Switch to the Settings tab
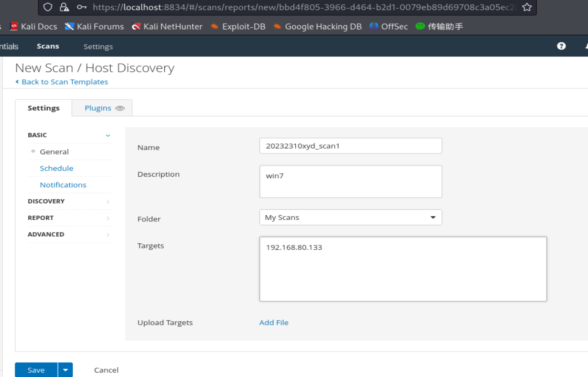Viewport: 588px width, 377px height. pos(43,108)
